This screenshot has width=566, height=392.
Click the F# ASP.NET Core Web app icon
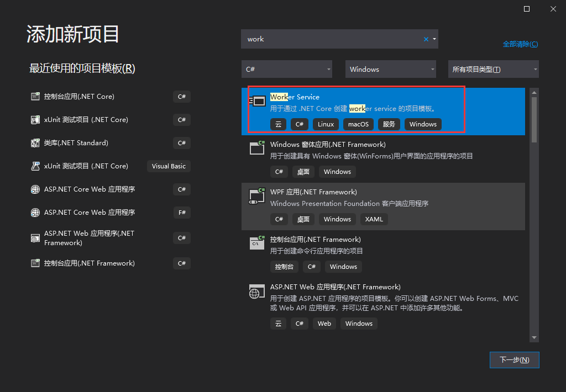[35, 213]
